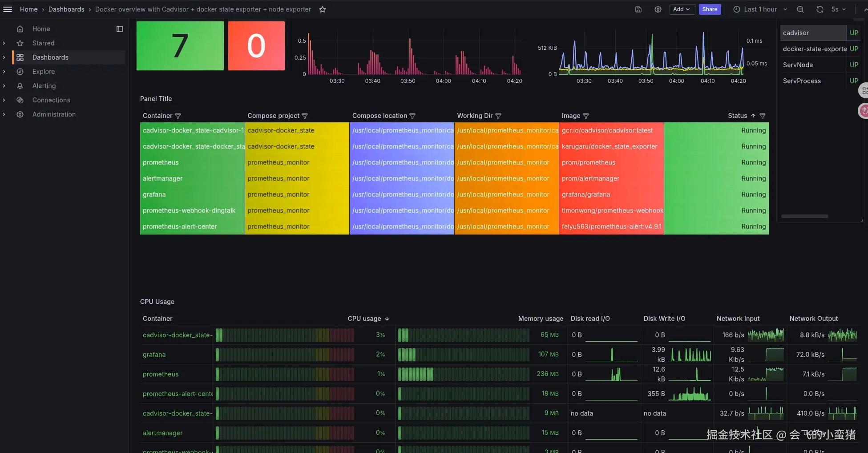The height and width of the screenshot is (453, 868).
Task: Filter the Status column
Action: click(763, 116)
